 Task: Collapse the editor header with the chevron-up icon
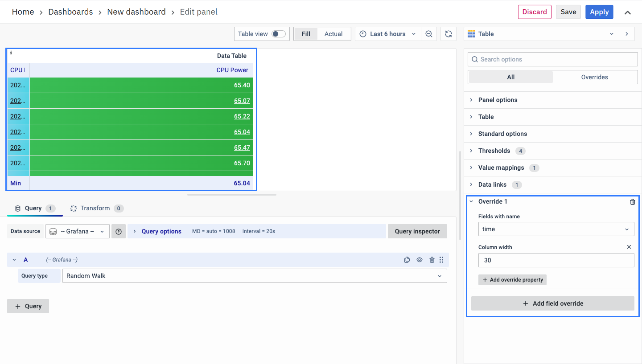point(627,12)
